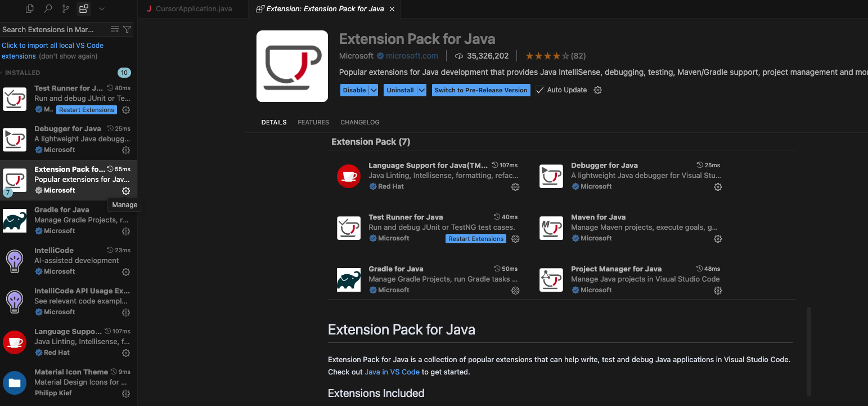The height and width of the screenshot is (406, 868).
Task: Click the installed extensions count badge 10
Action: coord(124,73)
